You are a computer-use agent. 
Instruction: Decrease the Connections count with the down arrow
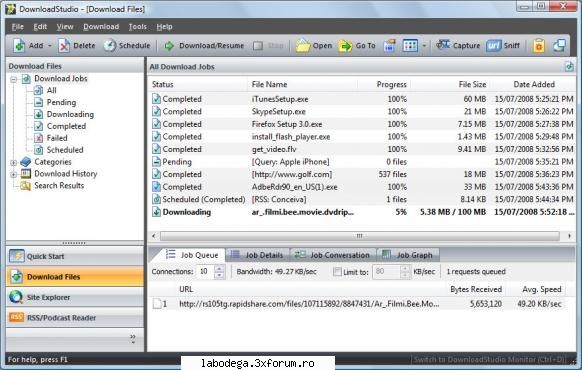click(219, 275)
